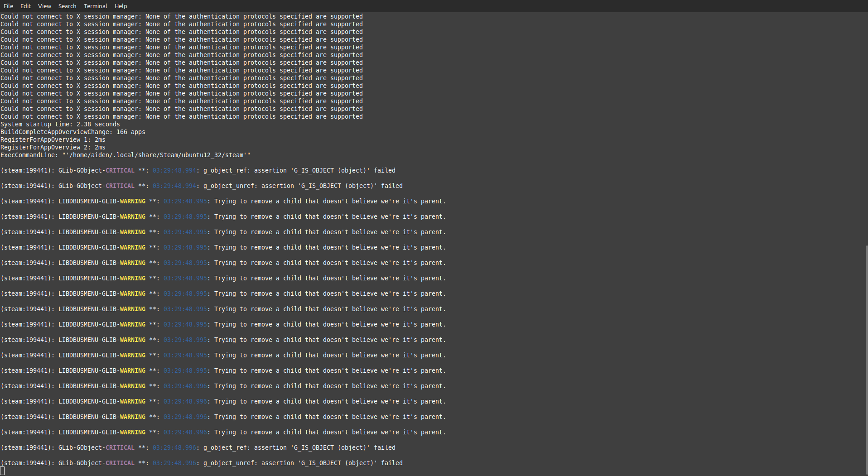Open the View menu
868x476 pixels.
44,6
